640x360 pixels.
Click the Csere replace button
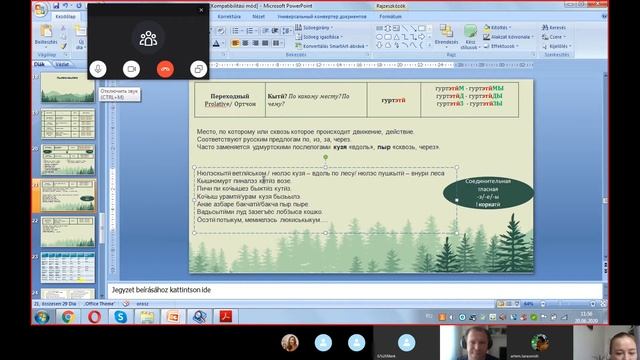(553, 37)
